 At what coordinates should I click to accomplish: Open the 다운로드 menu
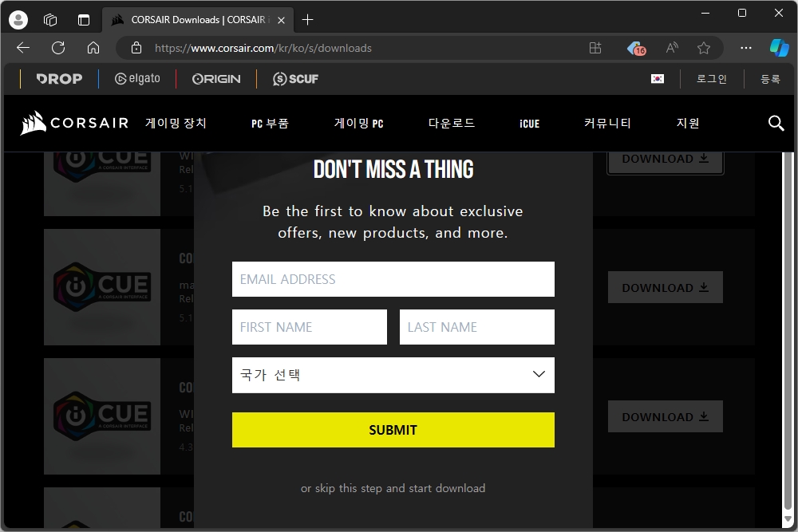click(452, 123)
